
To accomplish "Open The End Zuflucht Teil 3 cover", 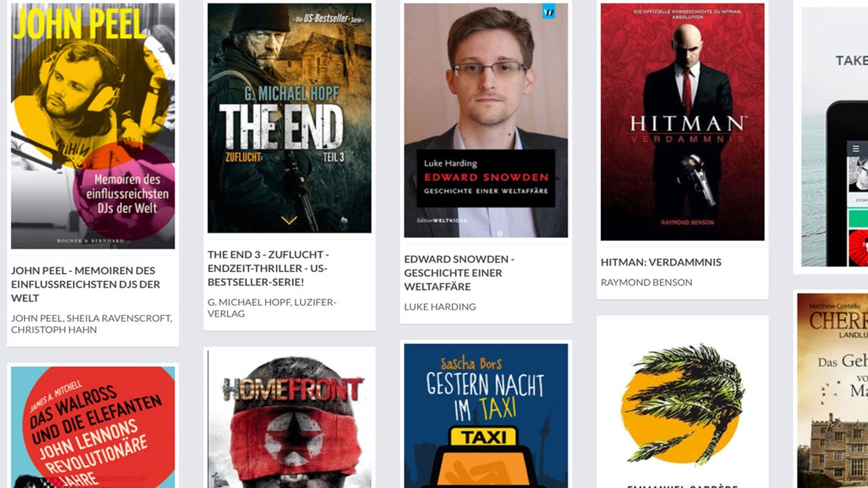I will point(290,118).
